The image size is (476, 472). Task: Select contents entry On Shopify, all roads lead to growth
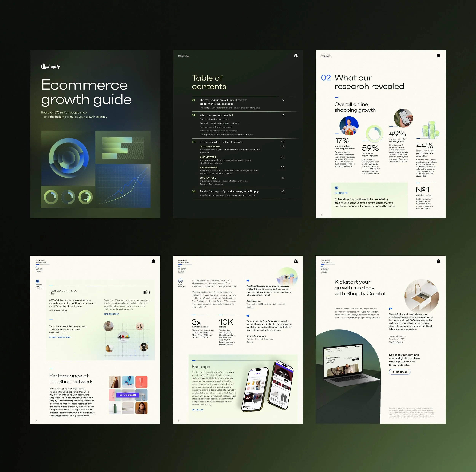221,142
